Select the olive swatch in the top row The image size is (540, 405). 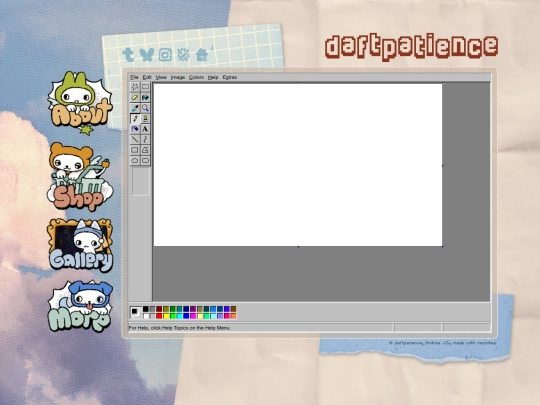click(x=166, y=309)
